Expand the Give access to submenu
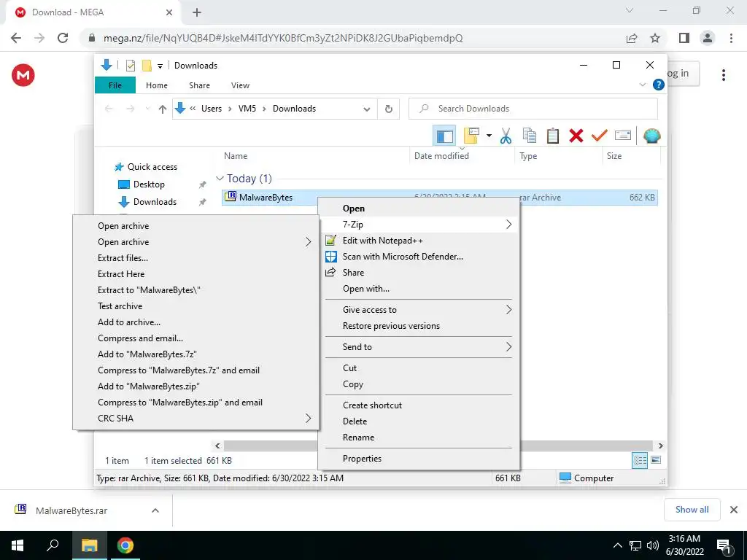Image resolution: width=747 pixels, height=560 pixels. [x=508, y=309]
